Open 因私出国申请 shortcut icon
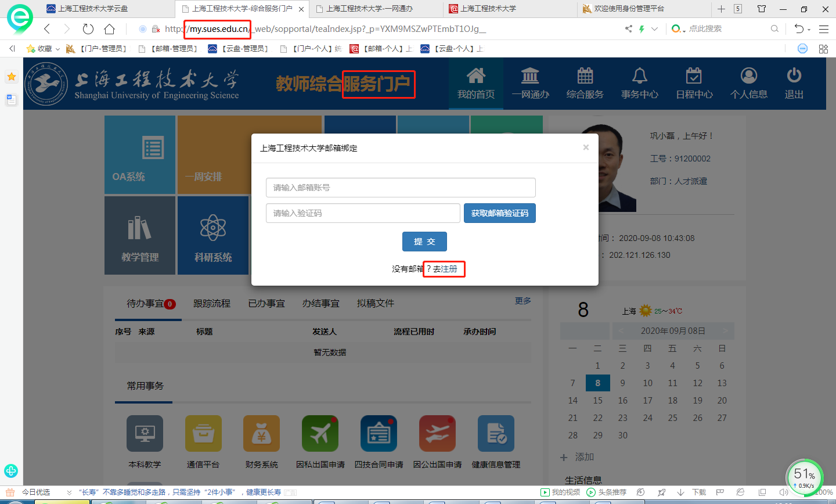The width and height of the screenshot is (836, 504). [x=320, y=433]
